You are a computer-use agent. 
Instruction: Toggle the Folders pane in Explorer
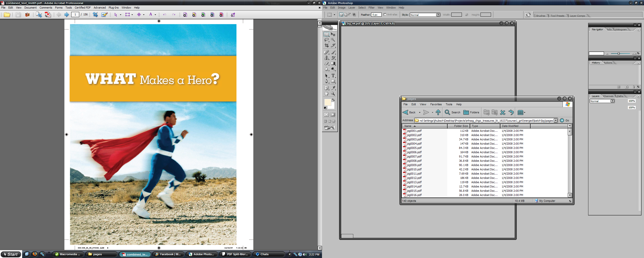tap(471, 112)
